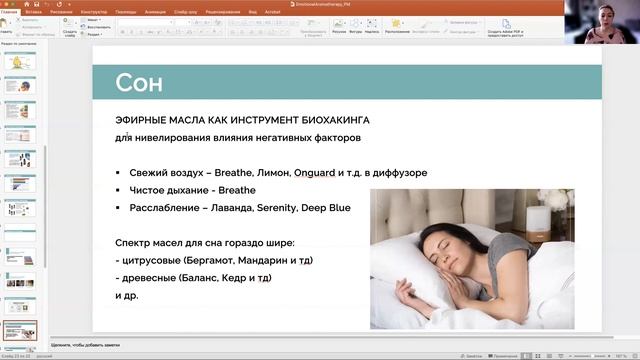This screenshot has width=640, height=360.
Task: Click the Redo icon in the title bar
Action: pyautogui.click(x=60, y=4)
